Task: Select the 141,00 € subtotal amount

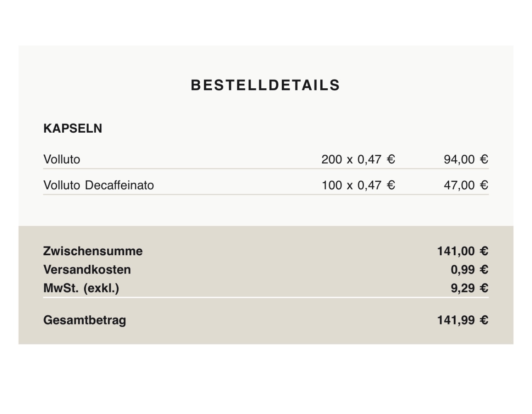Action: (462, 251)
